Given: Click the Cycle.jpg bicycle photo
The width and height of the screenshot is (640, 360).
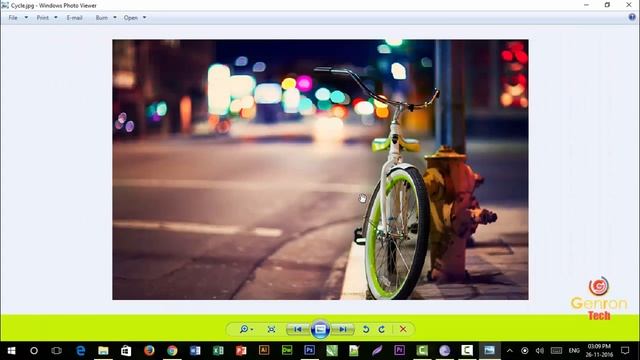Looking at the screenshot, I should tap(320, 169).
